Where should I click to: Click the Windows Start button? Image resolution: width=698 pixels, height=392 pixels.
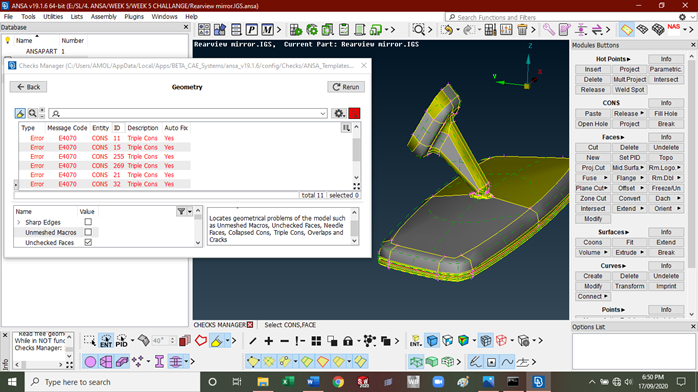point(12,382)
